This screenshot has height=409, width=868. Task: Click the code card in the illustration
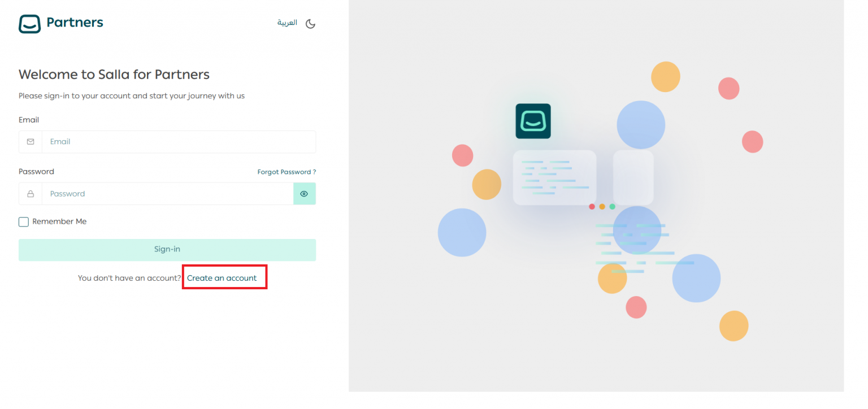554,177
